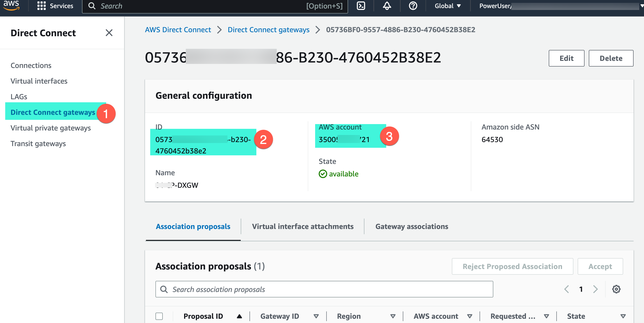Click Direct Connect gateways breadcrumb link

268,30
